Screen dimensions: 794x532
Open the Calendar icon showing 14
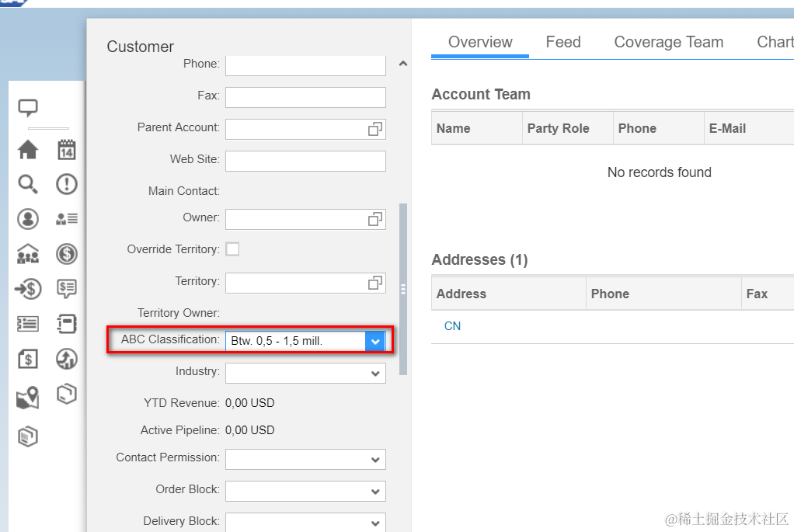click(x=66, y=149)
